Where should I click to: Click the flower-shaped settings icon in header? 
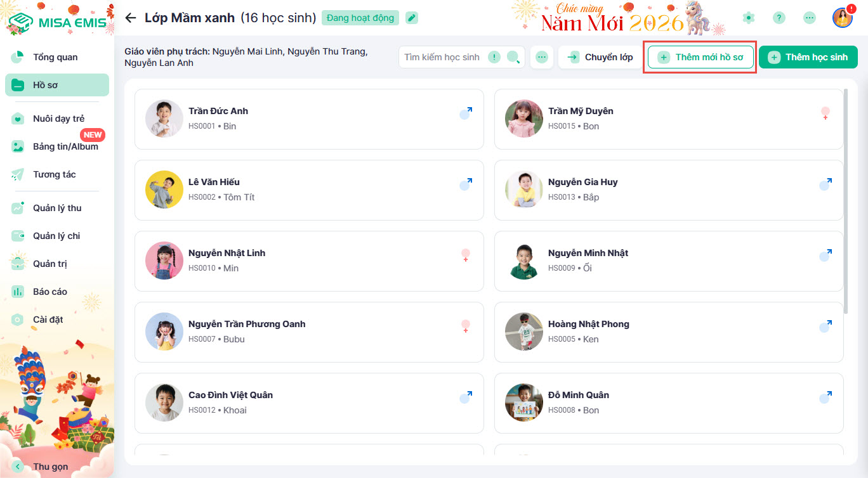click(749, 18)
